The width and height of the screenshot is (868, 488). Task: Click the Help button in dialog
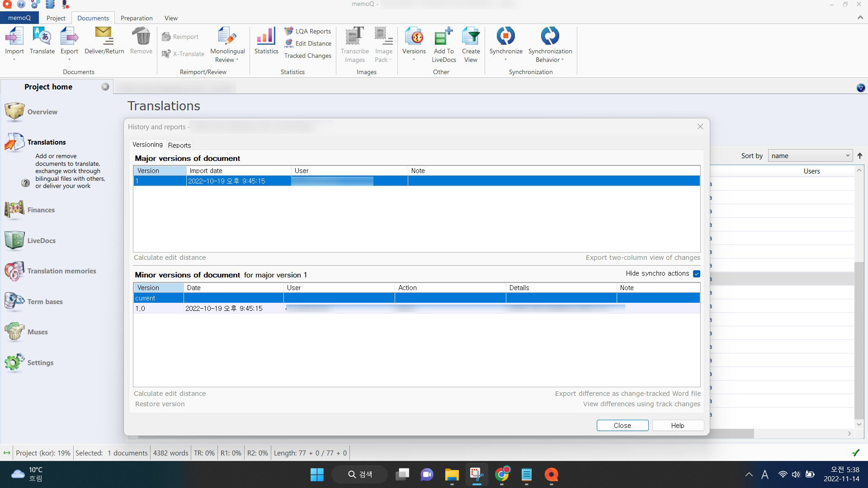pos(678,426)
